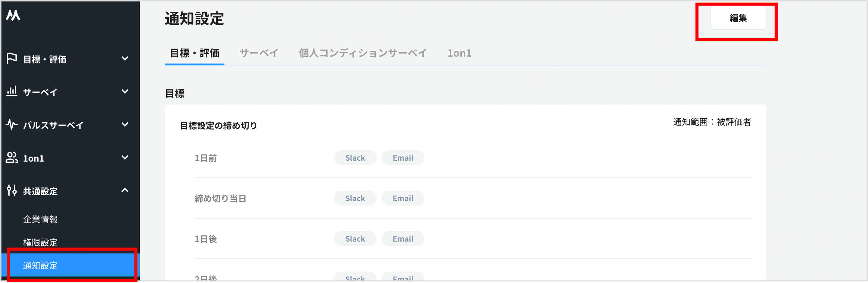Open 企業情報 in the sidebar
Image resolution: width=868 pixels, height=283 pixels.
coord(40,220)
